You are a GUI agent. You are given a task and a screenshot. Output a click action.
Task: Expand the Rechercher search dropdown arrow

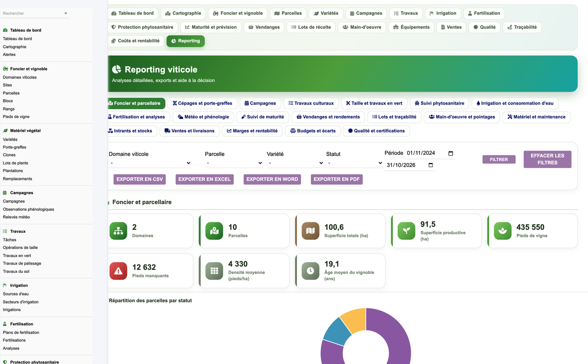[66, 13]
